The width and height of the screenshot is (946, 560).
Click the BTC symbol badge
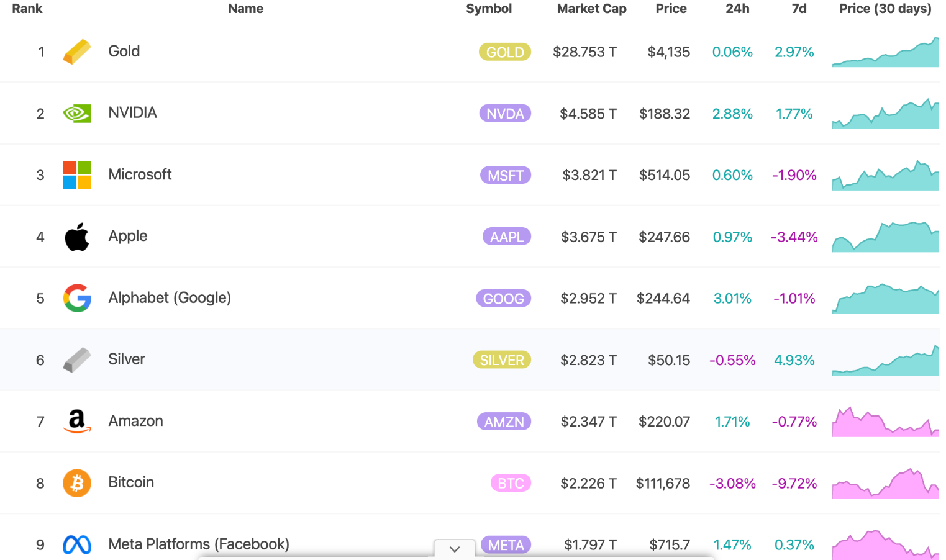pyautogui.click(x=511, y=482)
